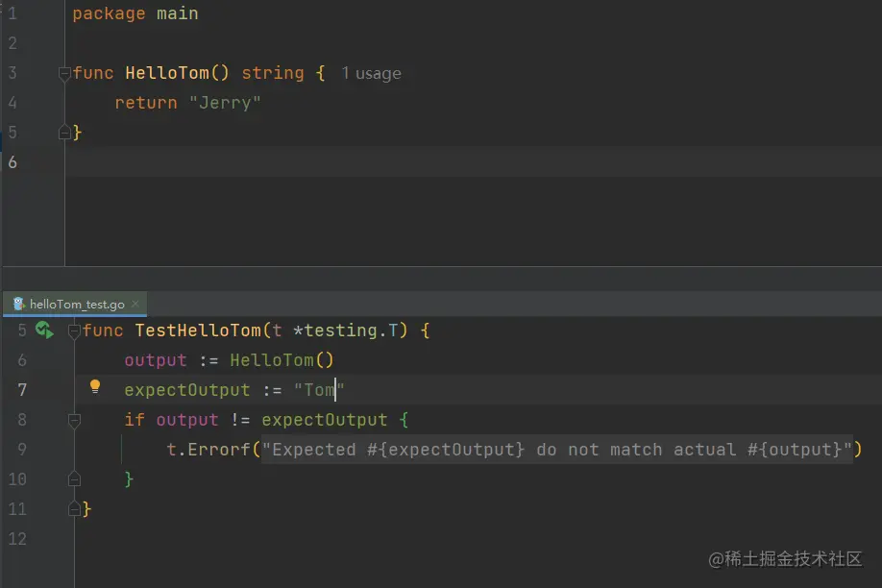Close the helloTom_test.go tab
Screen dimensions: 882x588
pyautogui.click(x=135, y=304)
